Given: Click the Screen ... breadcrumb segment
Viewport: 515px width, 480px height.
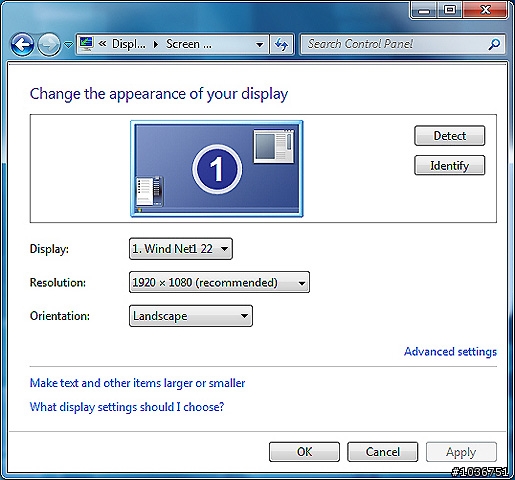Looking at the screenshot, I should 189,44.
